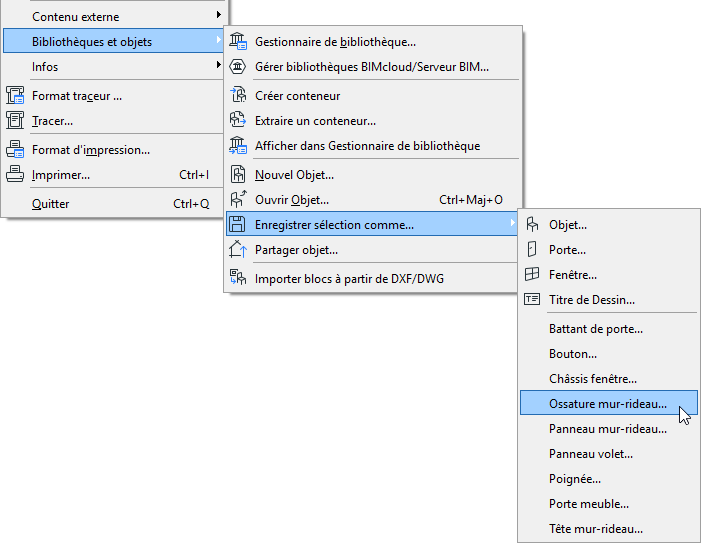Click the Fenêtre icon in the submenu
The image size is (701, 543).
click(532, 275)
